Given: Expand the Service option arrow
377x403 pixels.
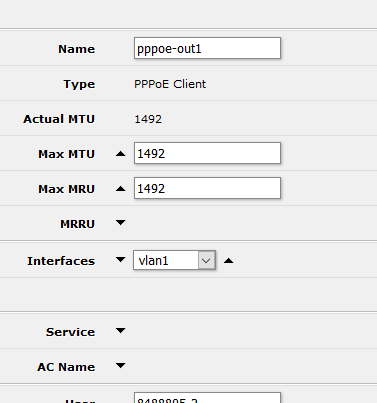Looking at the screenshot, I should coord(120,331).
